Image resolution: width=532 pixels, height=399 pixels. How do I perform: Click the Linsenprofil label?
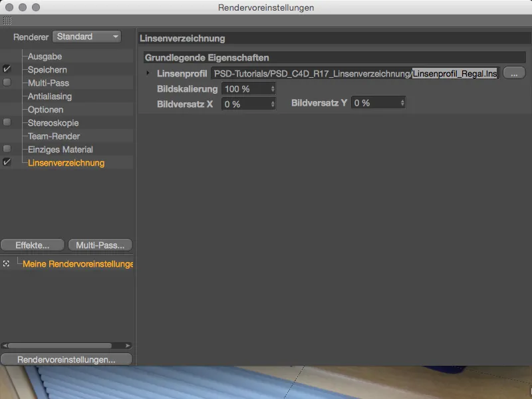(x=182, y=74)
